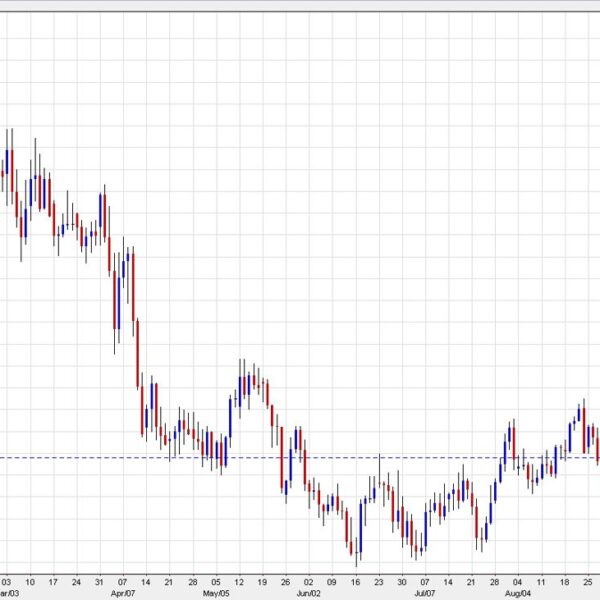Click the highest candle in early March
Screen dimensions: 600x600
point(10,158)
